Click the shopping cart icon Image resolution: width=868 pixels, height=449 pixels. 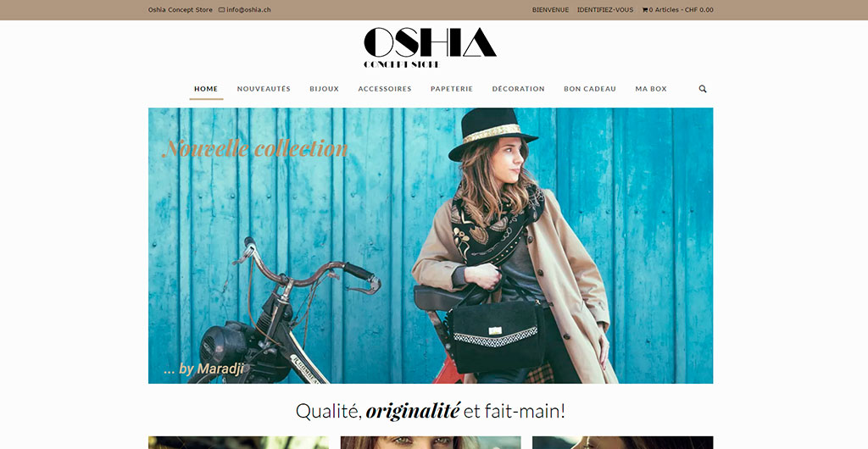[645, 10]
